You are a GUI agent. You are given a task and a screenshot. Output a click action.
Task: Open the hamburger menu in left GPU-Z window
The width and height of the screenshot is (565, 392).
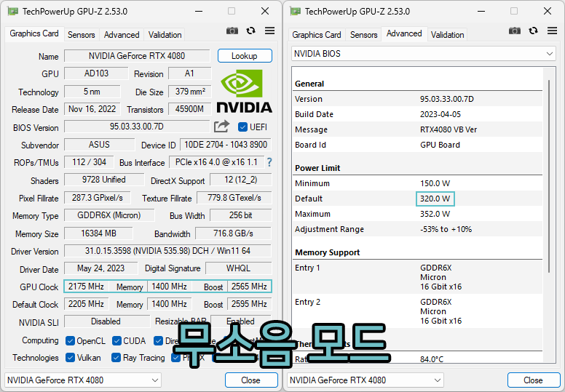click(x=269, y=31)
